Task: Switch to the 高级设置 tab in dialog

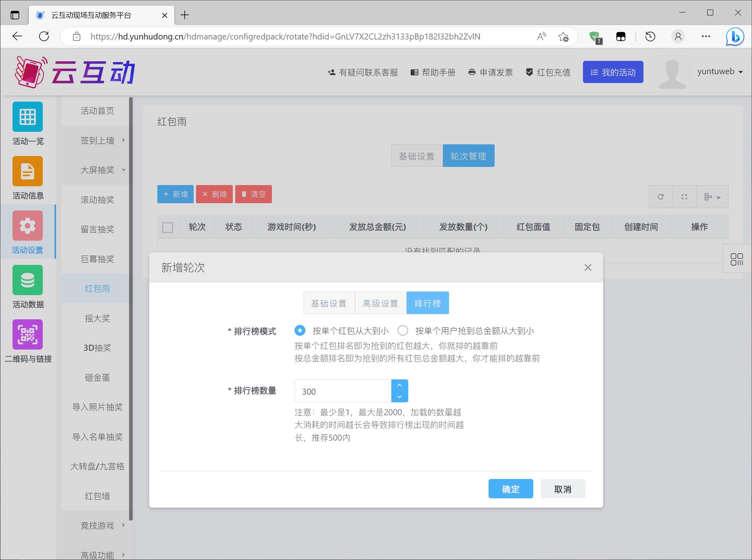Action: [380, 303]
